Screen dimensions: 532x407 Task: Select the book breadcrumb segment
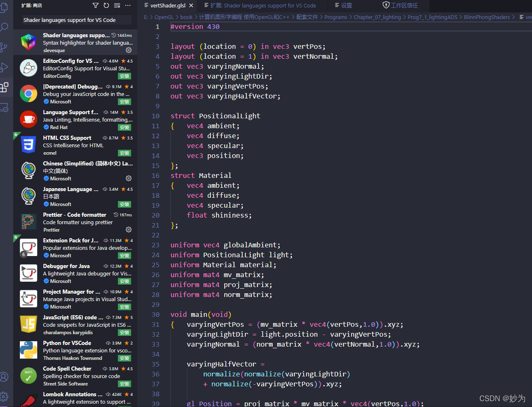(187, 17)
